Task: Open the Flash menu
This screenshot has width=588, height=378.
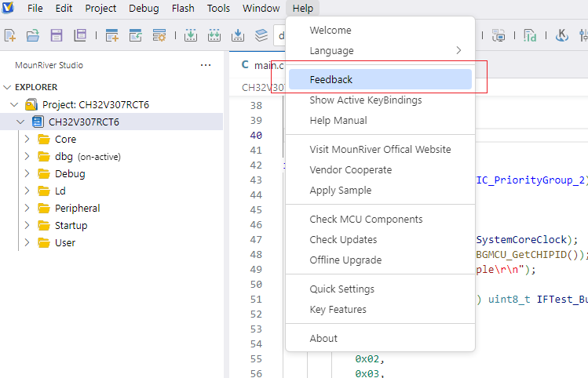Action: [183, 8]
